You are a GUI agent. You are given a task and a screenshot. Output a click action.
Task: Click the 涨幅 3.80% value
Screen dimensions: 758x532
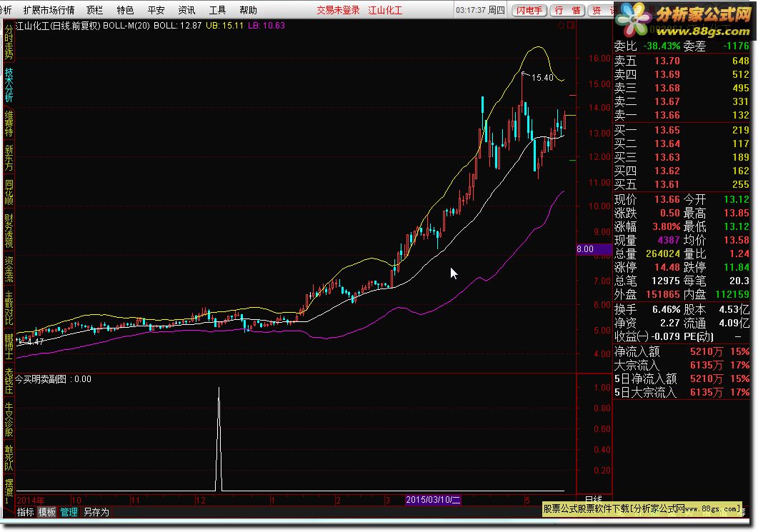coord(666,226)
